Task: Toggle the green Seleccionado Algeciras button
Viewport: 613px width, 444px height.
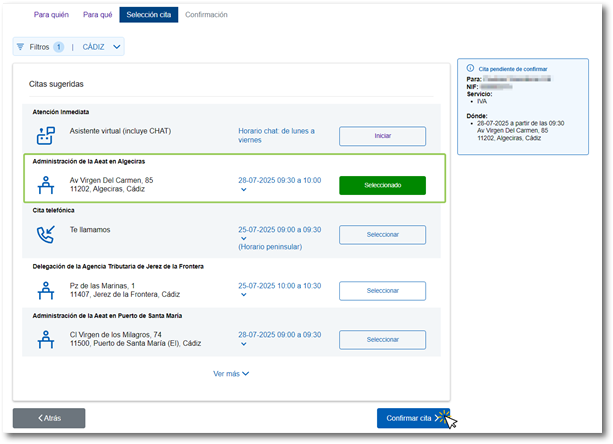Action: [x=382, y=185]
